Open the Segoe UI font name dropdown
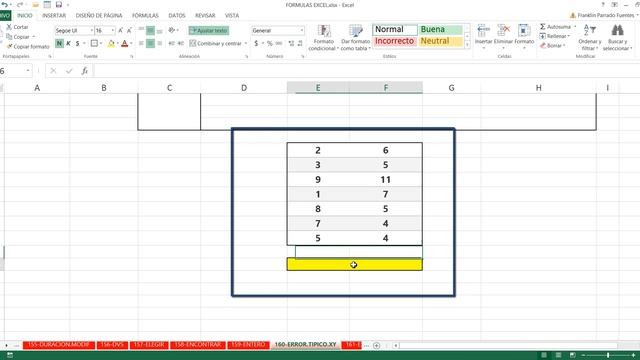 tap(91, 31)
